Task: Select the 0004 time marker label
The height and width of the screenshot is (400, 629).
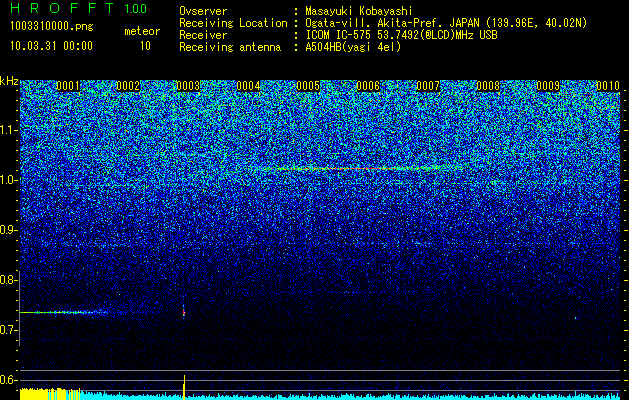Action: click(x=248, y=86)
